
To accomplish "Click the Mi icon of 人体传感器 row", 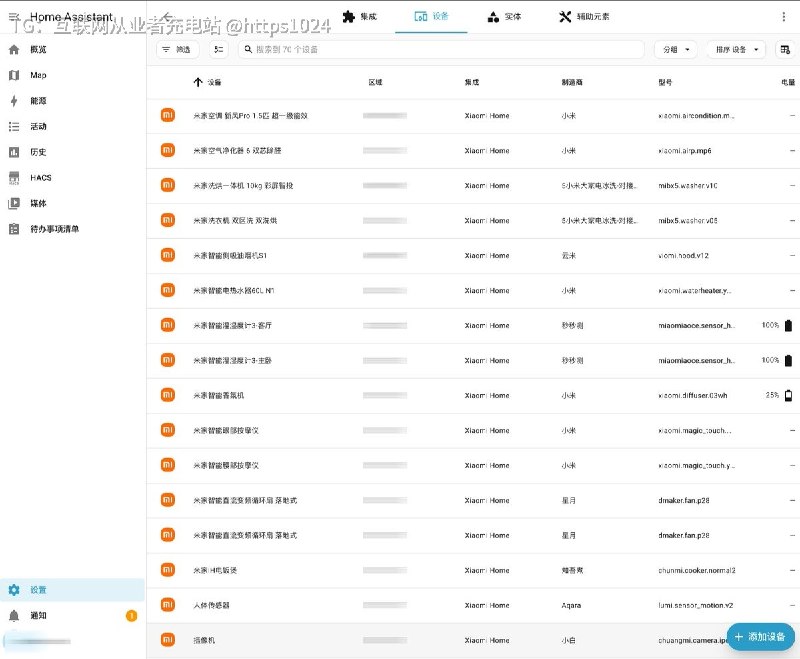I will pyautogui.click(x=167, y=604).
